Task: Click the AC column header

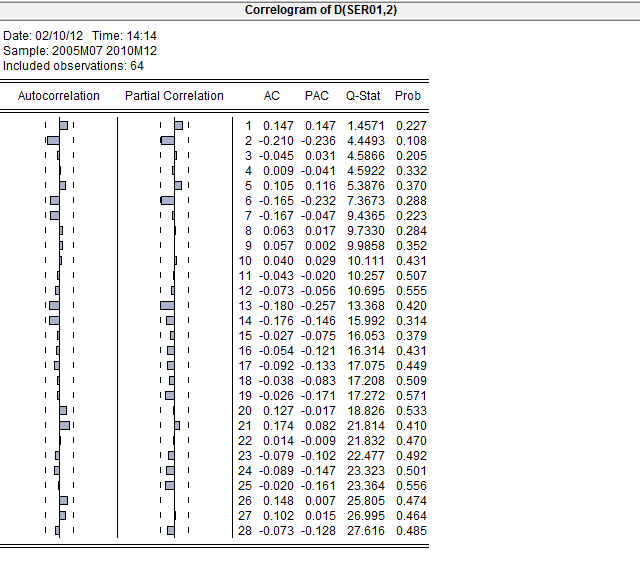Action: (271, 96)
